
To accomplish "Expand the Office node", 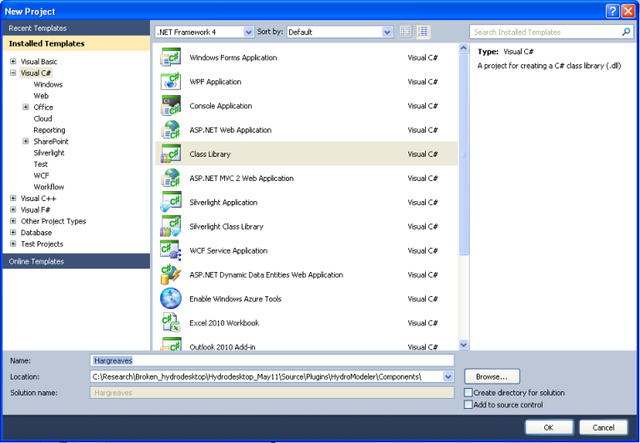I will click(x=26, y=107).
